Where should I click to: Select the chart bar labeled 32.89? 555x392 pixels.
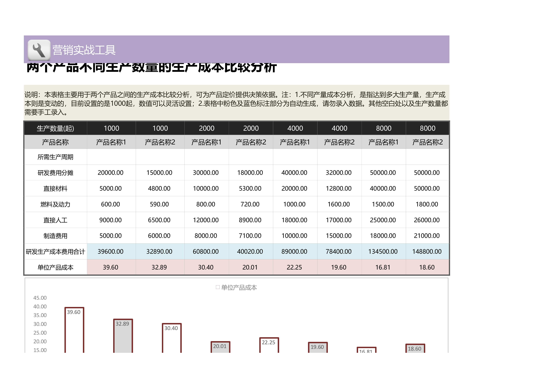[123, 336]
